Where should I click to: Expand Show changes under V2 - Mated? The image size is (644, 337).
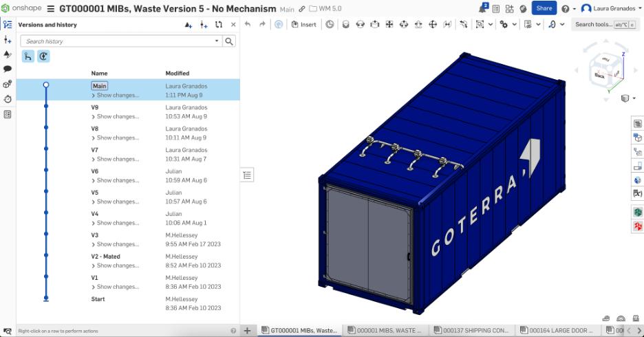[x=117, y=265]
